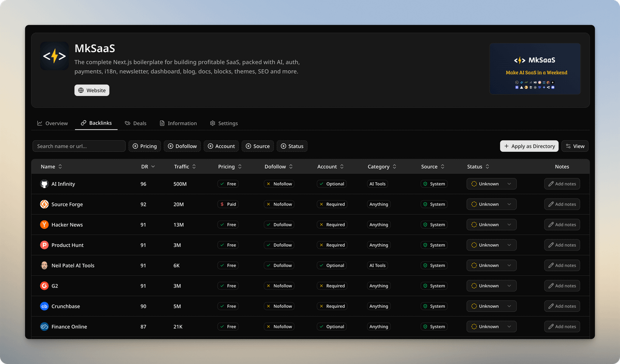Expand Unknown status dropdown for Hacker News
Screen dimensions: 620x364
click(491, 225)
